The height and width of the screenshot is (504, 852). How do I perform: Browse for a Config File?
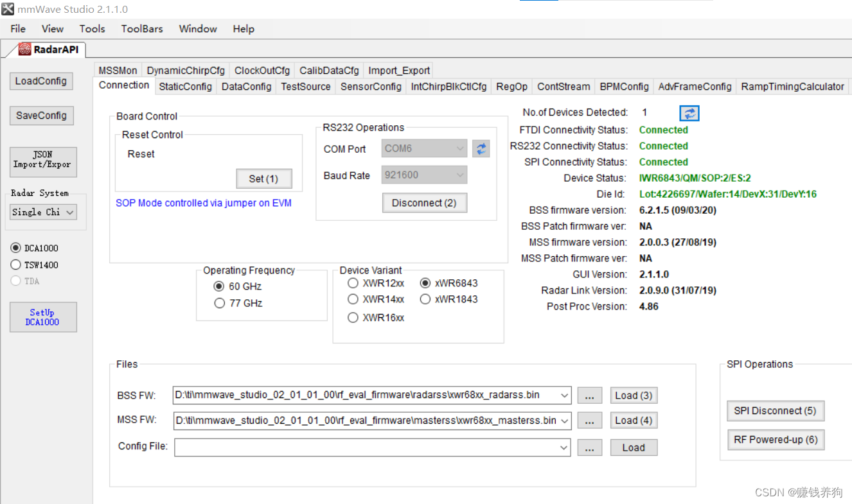(x=589, y=448)
